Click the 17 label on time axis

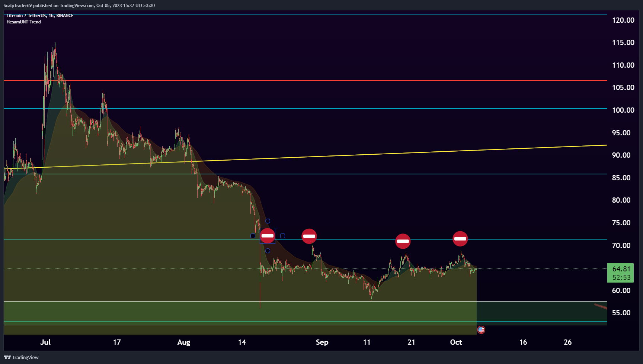point(117,342)
